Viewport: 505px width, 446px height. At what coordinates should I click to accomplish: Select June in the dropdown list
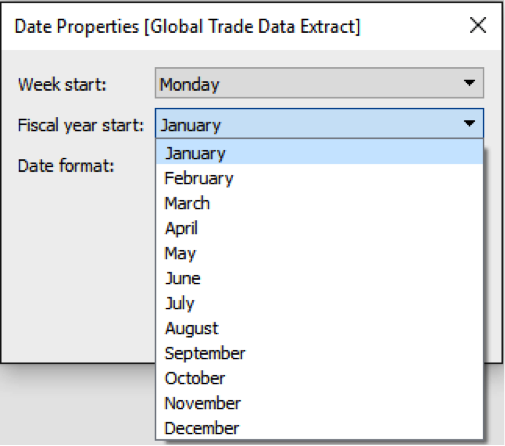point(319,278)
